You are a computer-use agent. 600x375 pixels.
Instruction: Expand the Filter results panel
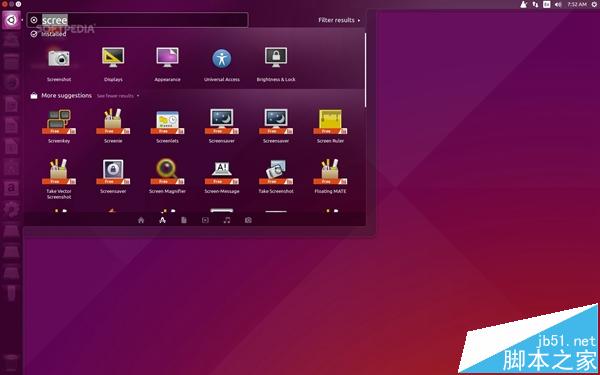[x=339, y=20]
